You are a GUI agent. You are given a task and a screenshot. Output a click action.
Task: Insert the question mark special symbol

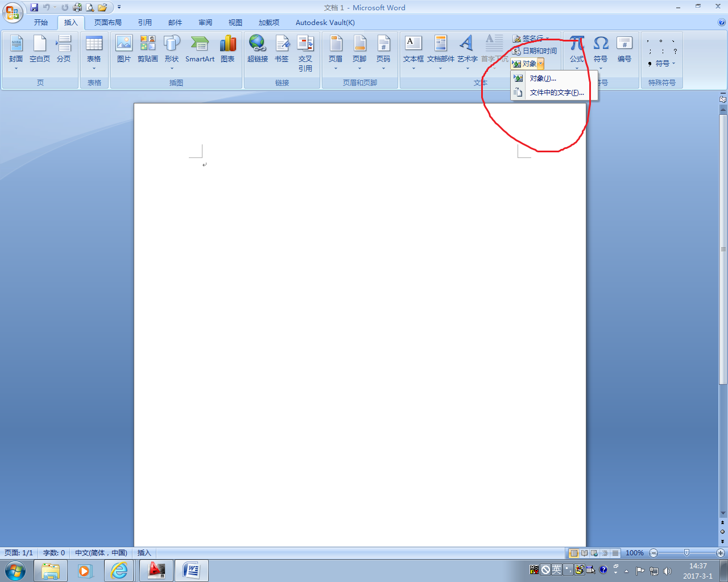[675, 51]
